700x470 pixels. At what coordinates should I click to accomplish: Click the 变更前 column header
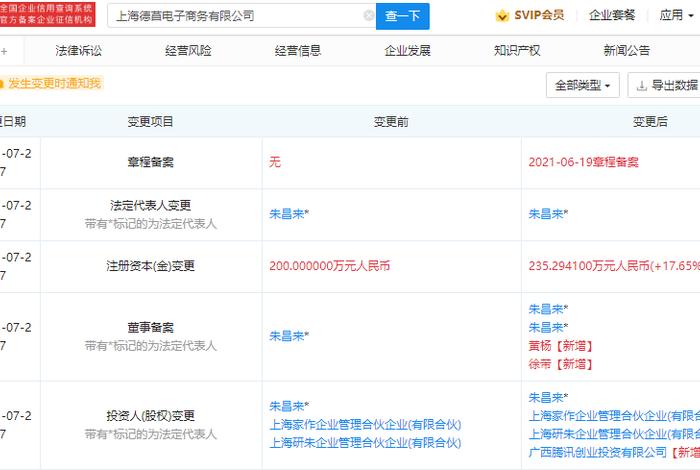pyautogui.click(x=391, y=121)
